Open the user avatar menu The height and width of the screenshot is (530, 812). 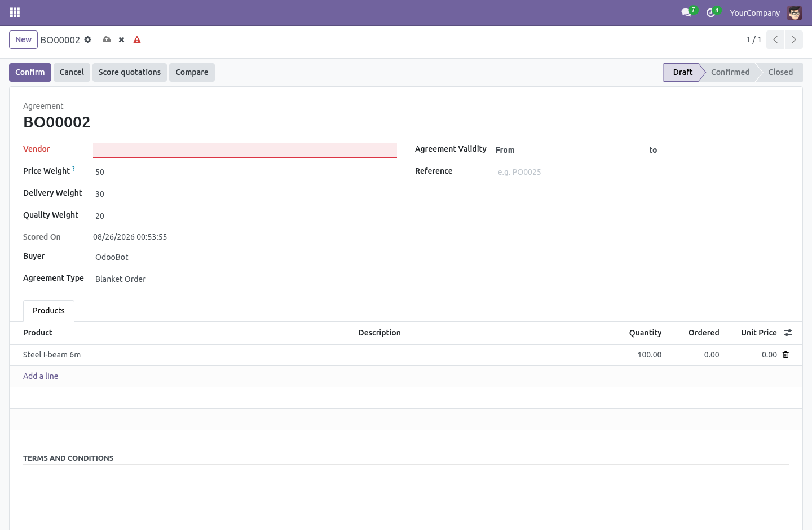point(795,12)
